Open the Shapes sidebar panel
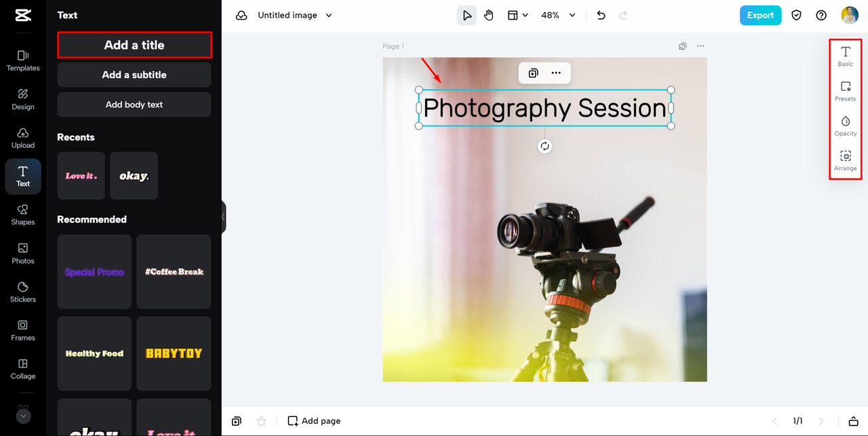Viewport: 868px width, 436px height. coord(23,214)
